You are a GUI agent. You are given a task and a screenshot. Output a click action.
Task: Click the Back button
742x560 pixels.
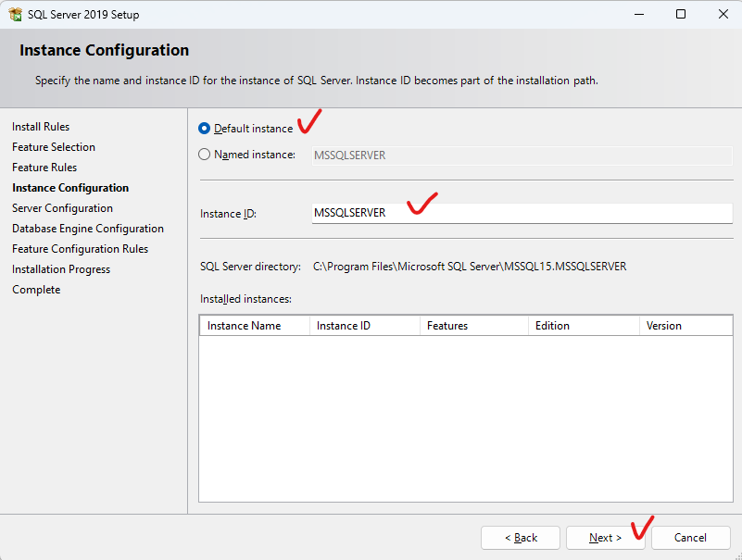(x=521, y=538)
